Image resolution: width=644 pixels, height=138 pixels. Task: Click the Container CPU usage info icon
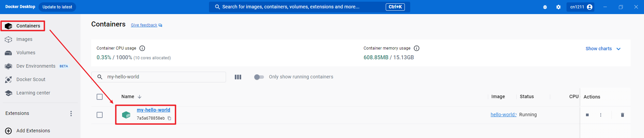pyautogui.click(x=142, y=48)
